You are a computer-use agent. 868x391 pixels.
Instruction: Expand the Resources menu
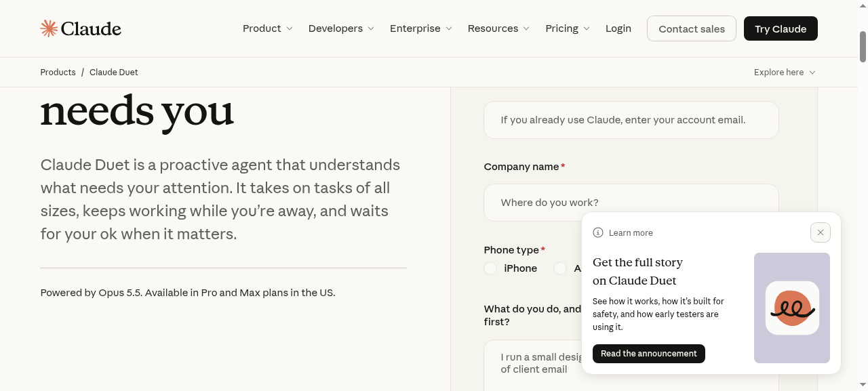(x=498, y=28)
